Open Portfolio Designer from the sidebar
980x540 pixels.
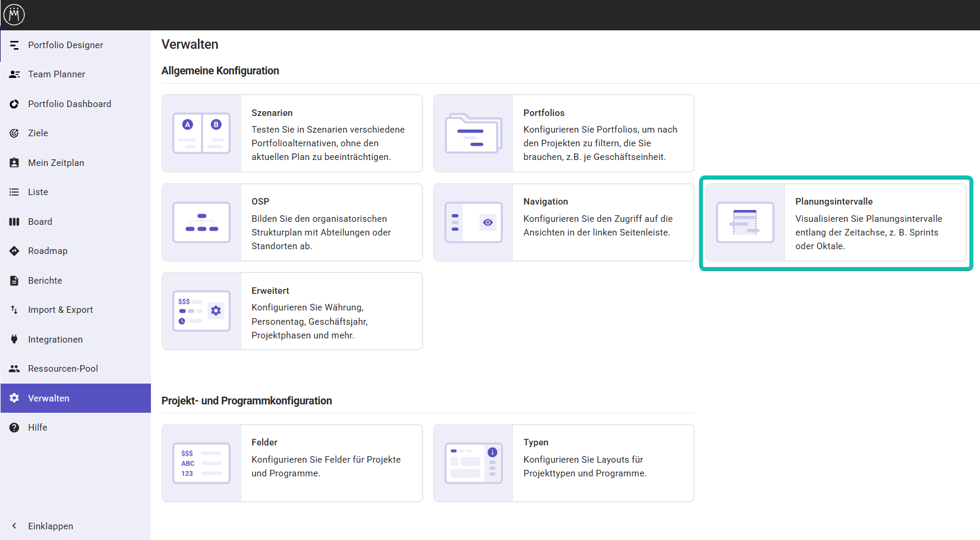(65, 45)
